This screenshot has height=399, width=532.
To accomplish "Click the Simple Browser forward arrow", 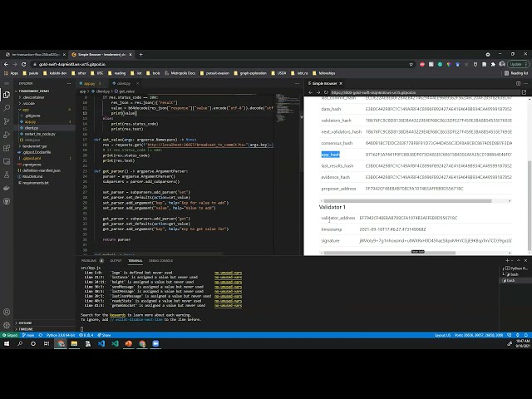I will 318,92.
